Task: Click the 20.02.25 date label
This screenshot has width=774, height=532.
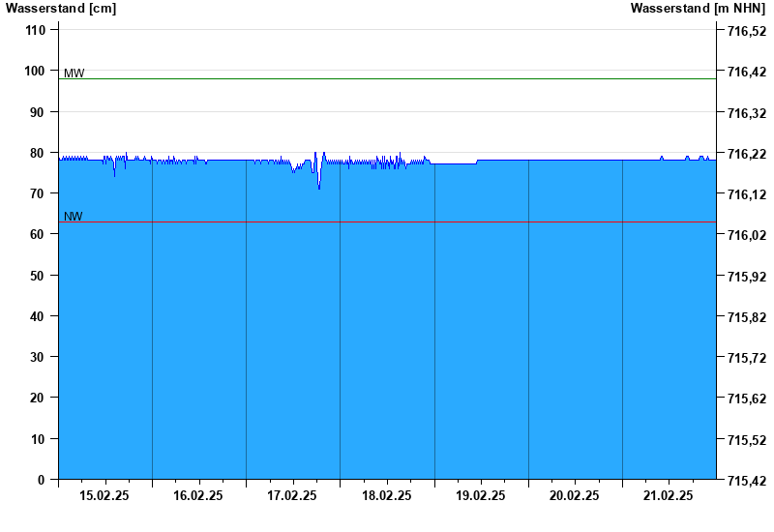Action: [574, 495]
